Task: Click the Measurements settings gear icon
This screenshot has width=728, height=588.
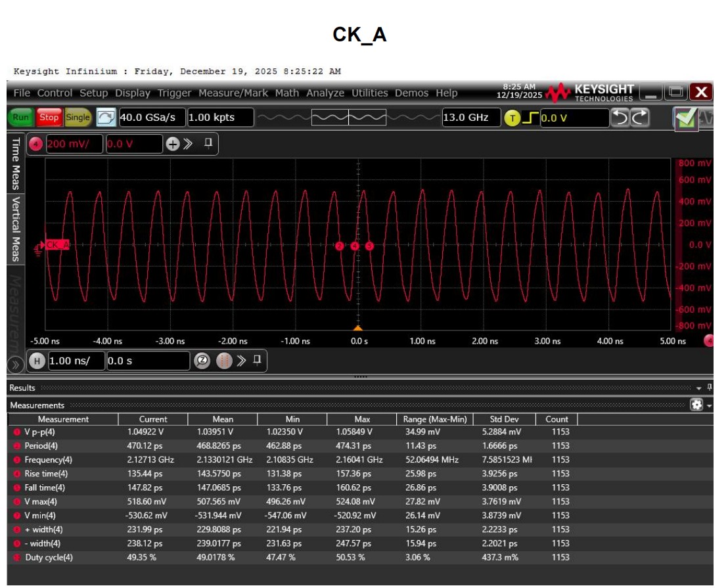Action: coord(696,405)
